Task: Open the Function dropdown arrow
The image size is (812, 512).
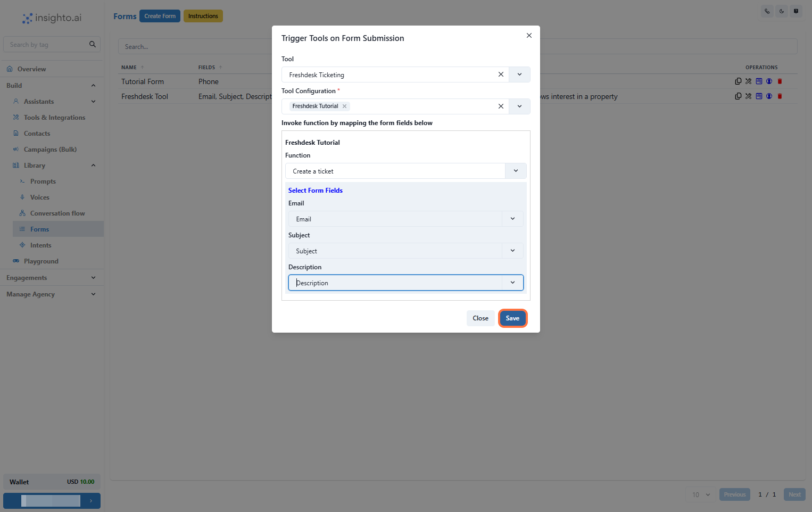Action: (x=516, y=171)
